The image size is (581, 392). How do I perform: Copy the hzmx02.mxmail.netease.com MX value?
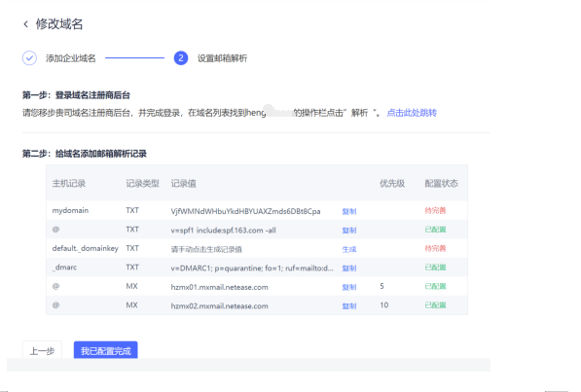[349, 306]
